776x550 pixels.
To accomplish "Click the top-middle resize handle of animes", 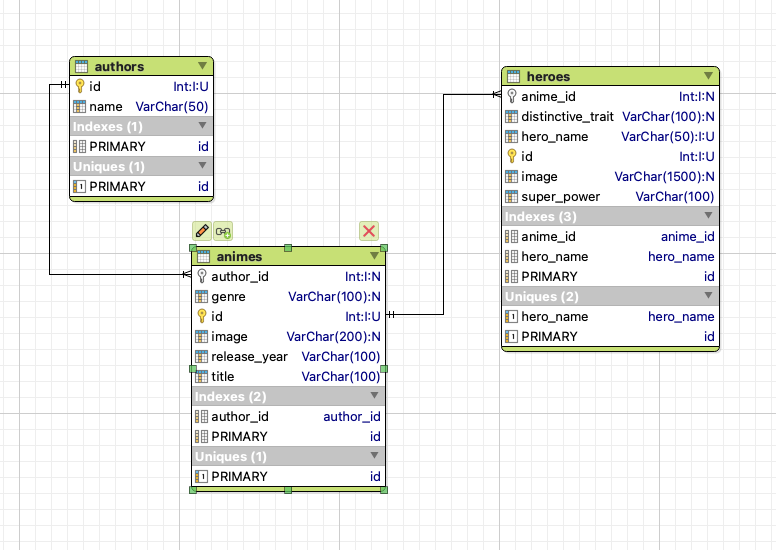I will pos(288,248).
